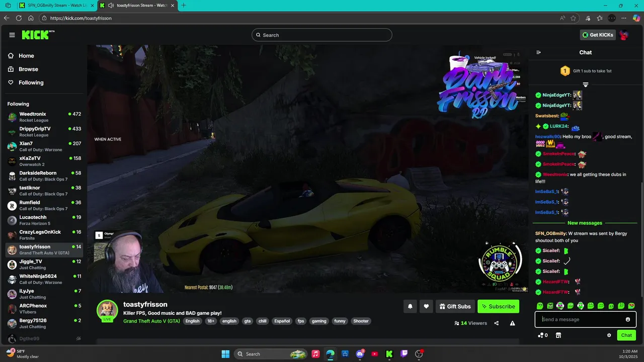Open browser home button
This screenshot has height=362, width=644.
(31, 18)
